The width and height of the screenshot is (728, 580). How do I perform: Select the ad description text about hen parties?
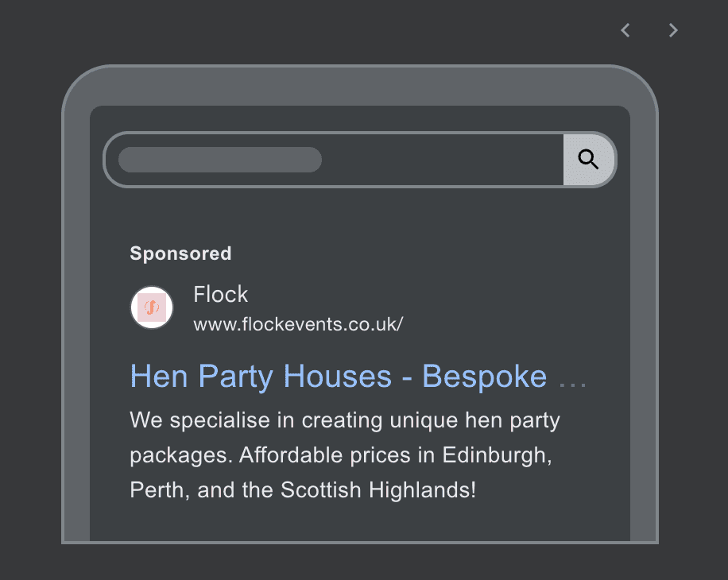(342, 454)
